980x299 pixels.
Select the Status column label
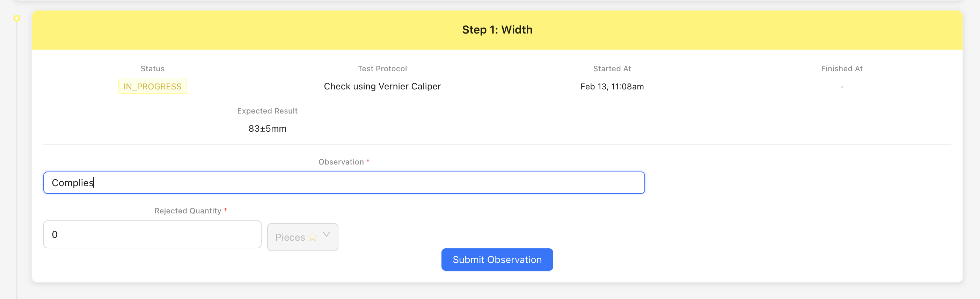[152, 68]
